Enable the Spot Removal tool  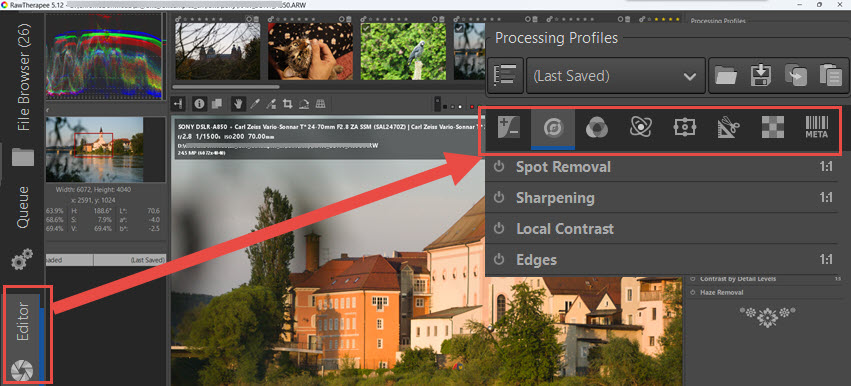tap(499, 167)
